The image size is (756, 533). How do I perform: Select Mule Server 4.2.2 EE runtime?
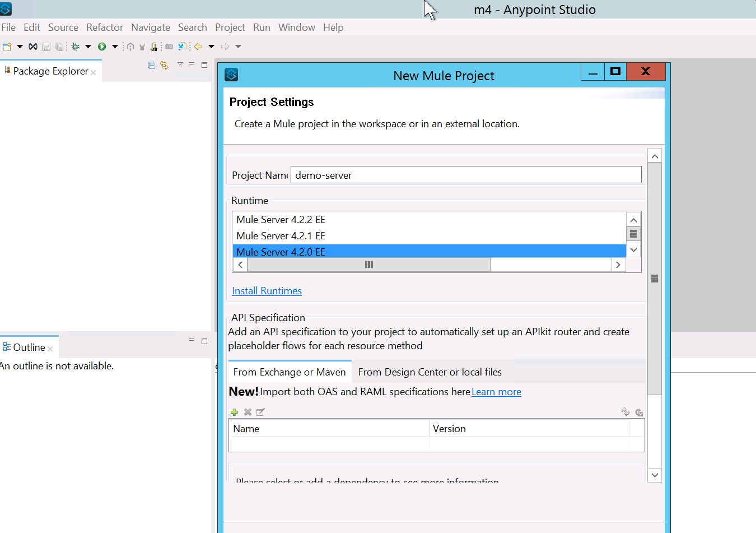tap(429, 220)
